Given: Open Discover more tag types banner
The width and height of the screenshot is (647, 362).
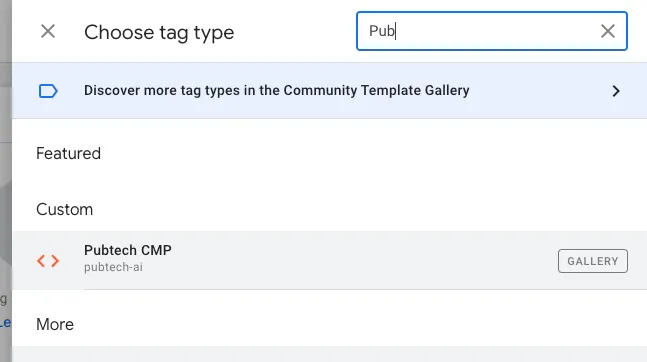Looking at the screenshot, I should click(x=329, y=91).
